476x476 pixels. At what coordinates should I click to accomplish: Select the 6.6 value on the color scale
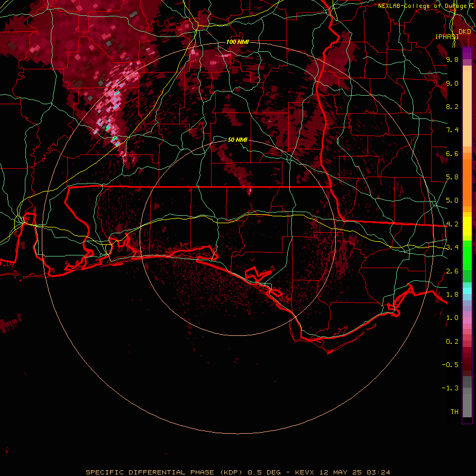pos(452,153)
